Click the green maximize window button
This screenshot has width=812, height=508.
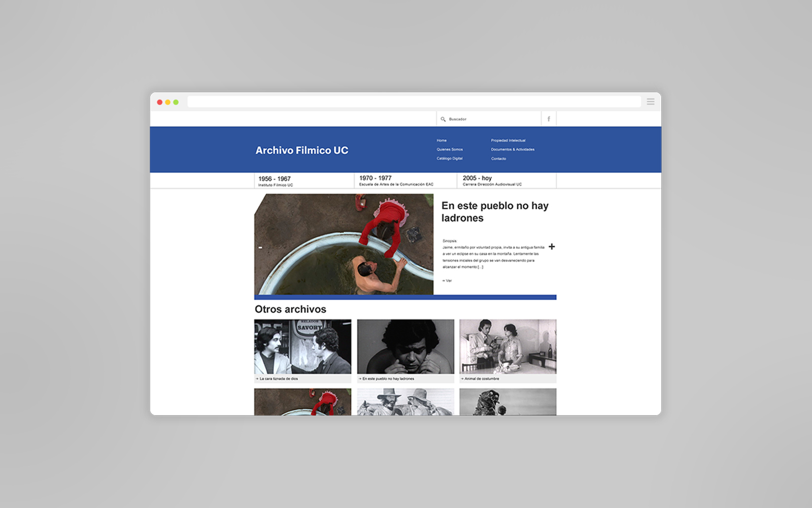pos(176,102)
